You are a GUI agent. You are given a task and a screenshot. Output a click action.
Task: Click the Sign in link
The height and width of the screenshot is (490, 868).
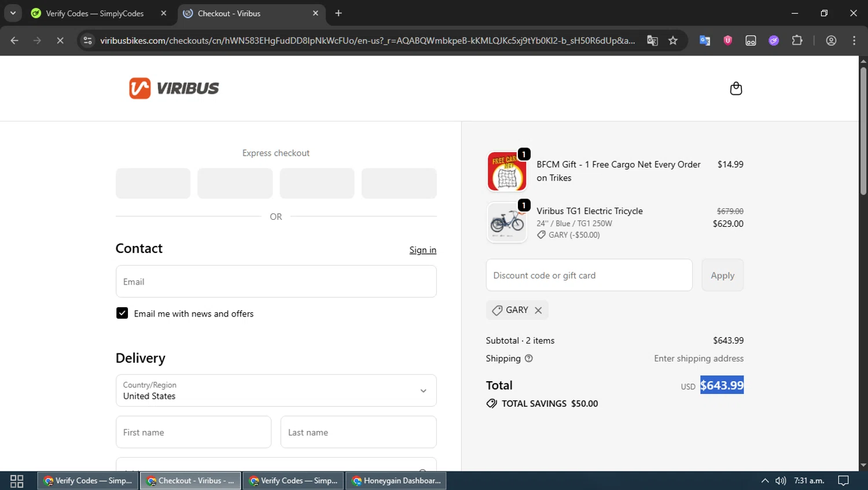pos(422,250)
